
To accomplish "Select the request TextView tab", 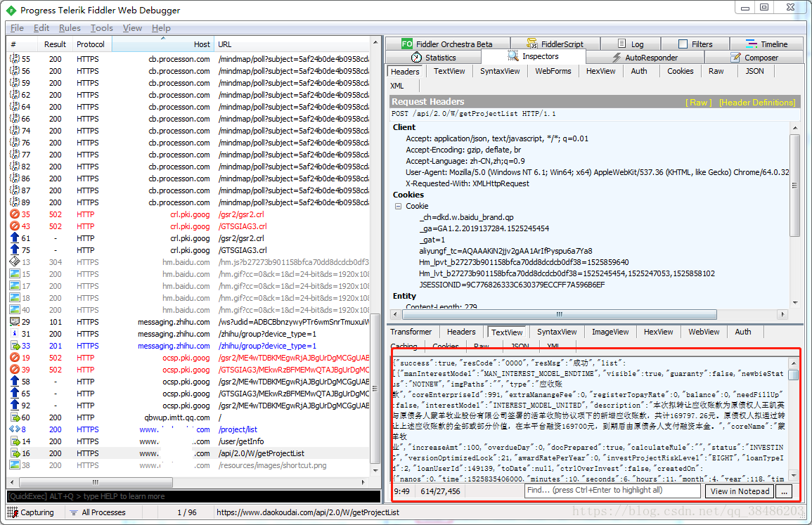I will point(449,71).
